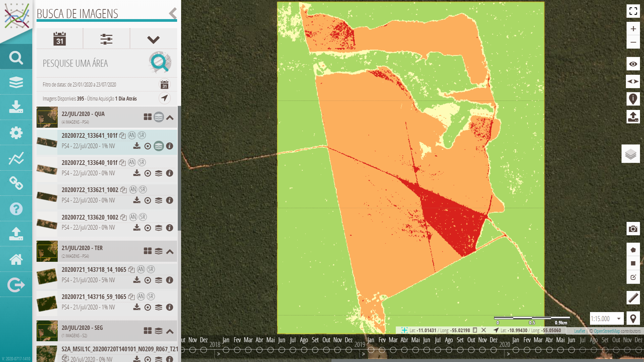Download image 20200722_133640_101f
Image resolution: width=644 pixels, height=362 pixels.
pyautogui.click(x=137, y=173)
